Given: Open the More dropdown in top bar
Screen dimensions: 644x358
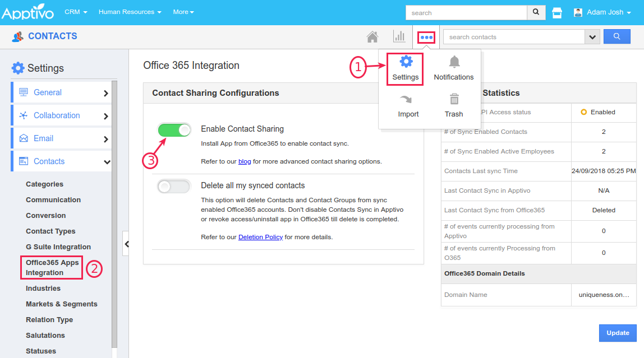Looking at the screenshot, I should click(x=183, y=12).
